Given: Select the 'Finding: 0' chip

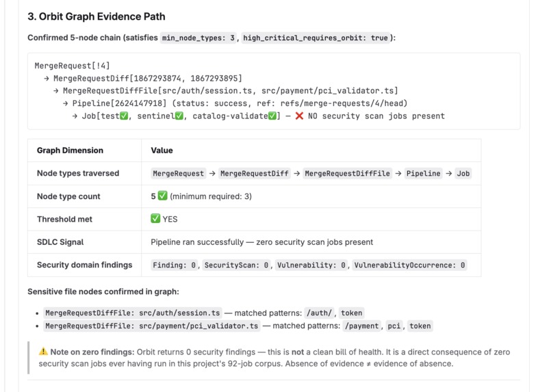Looking at the screenshot, I should 174,265.
